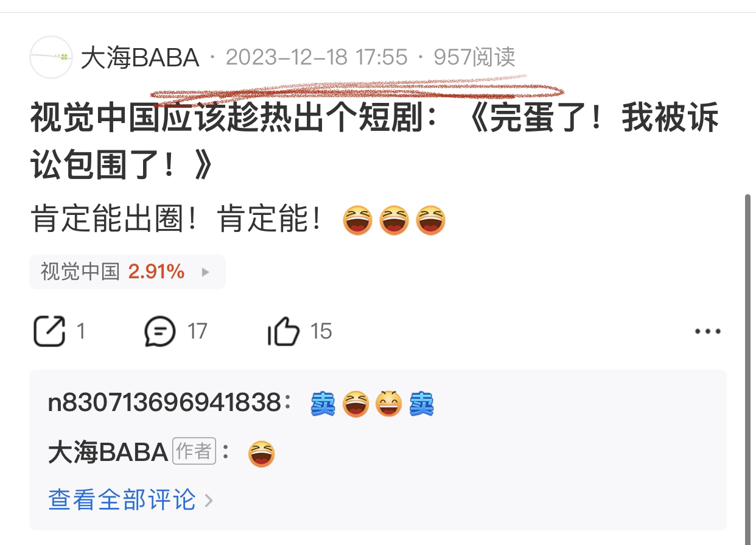Open the comment bubble icon
This screenshot has height=545, width=756.
[x=160, y=332]
